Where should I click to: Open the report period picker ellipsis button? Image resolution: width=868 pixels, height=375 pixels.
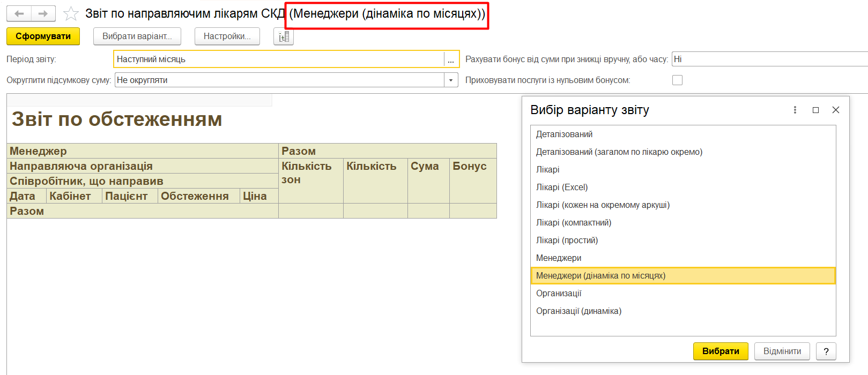pos(451,59)
